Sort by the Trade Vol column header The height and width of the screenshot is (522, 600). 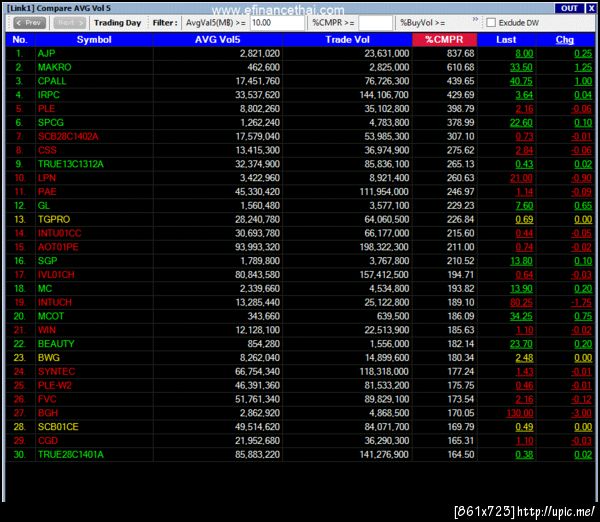tap(347, 40)
